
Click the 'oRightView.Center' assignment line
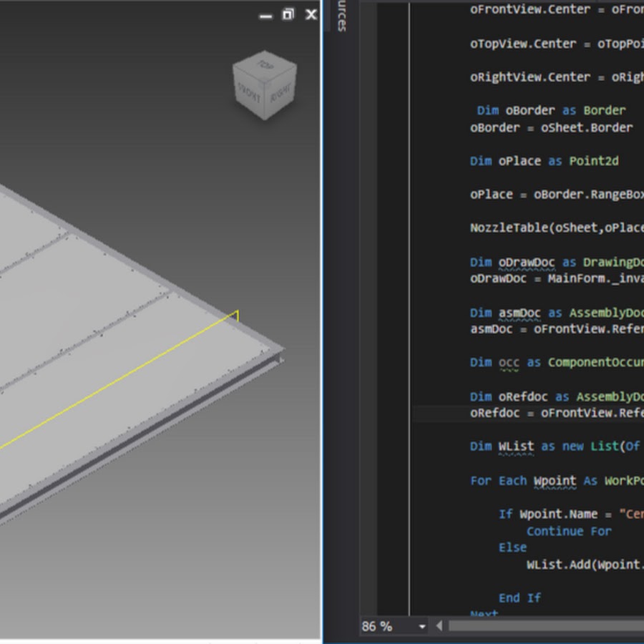point(557,77)
